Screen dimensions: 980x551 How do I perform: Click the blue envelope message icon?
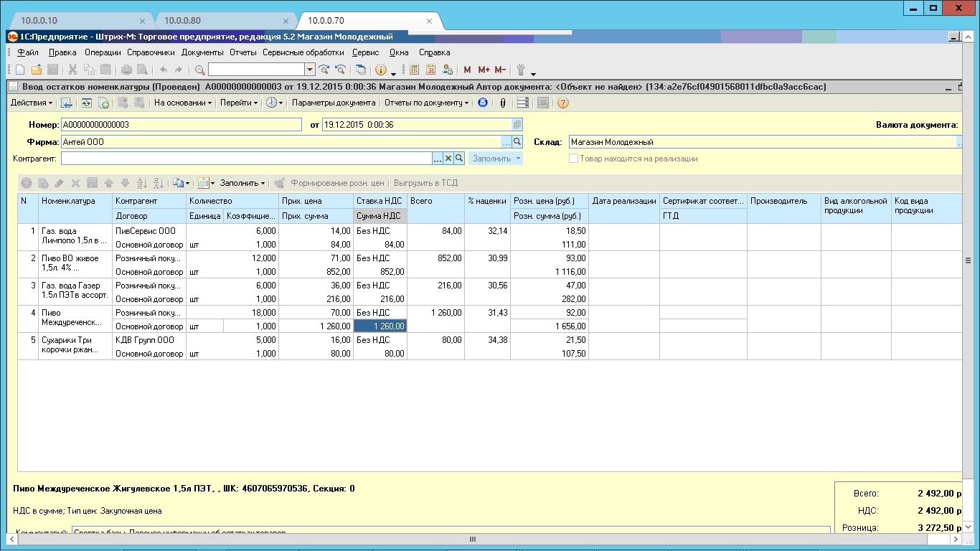pyautogui.click(x=483, y=103)
